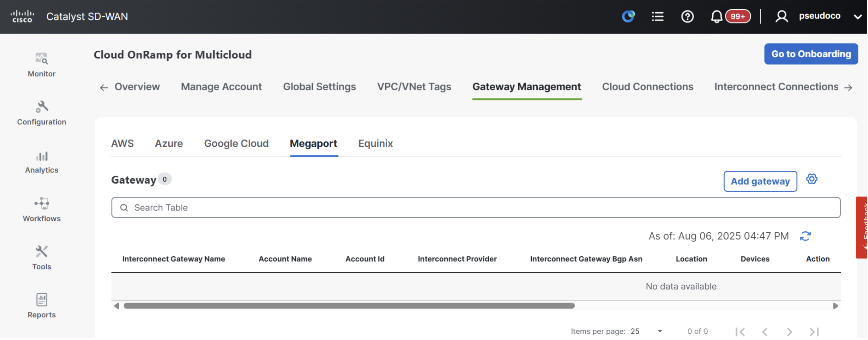Viewport: 868px width, 340px height.
Task: Sort by Account Name column
Action: [x=285, y=259]
